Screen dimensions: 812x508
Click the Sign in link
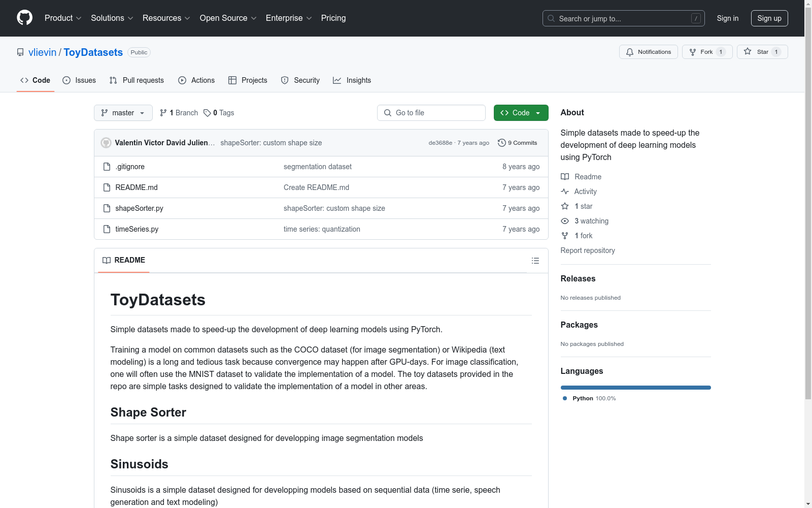click(x=728, y=18)
